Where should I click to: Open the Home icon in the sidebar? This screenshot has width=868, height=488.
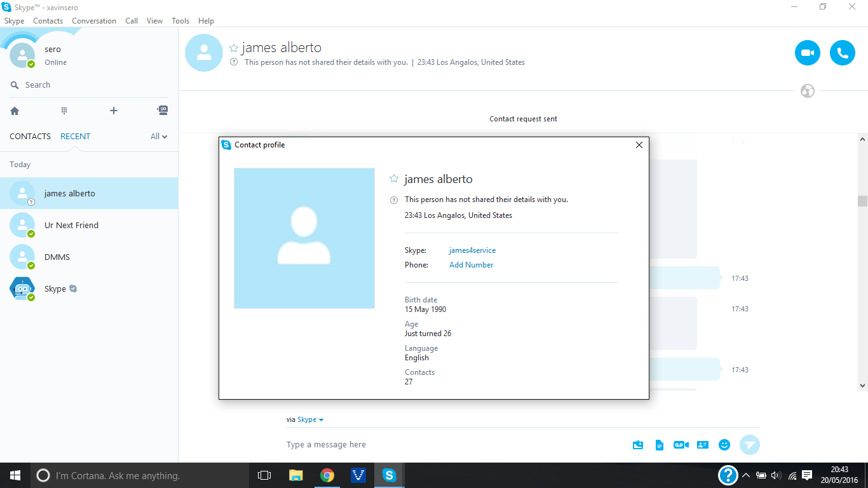point(15,111)
